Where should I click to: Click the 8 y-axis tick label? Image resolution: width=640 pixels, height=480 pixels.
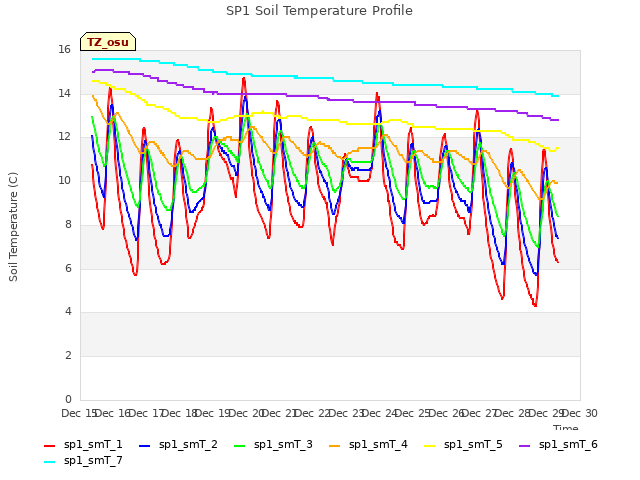pyautogui.click(x=68, y=224)
